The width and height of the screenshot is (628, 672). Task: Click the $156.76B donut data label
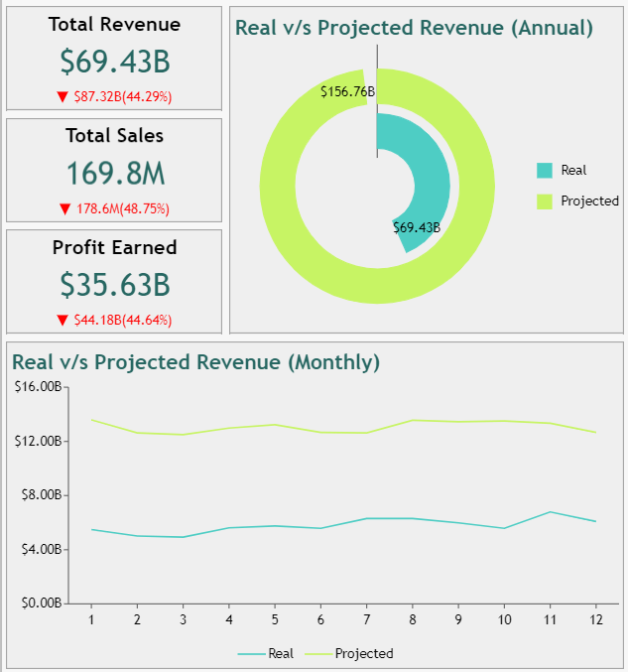click(347, 91)
